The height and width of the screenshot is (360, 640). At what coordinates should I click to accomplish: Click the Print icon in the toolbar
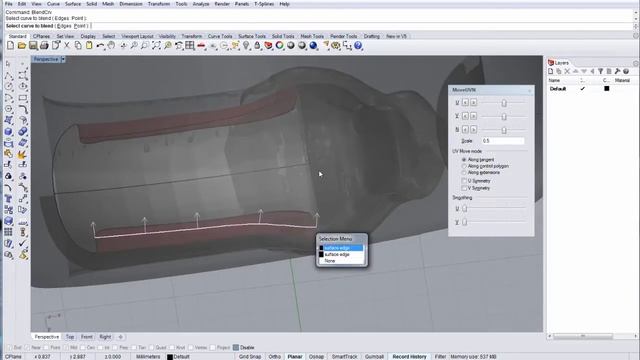click(x=44, y=46)
